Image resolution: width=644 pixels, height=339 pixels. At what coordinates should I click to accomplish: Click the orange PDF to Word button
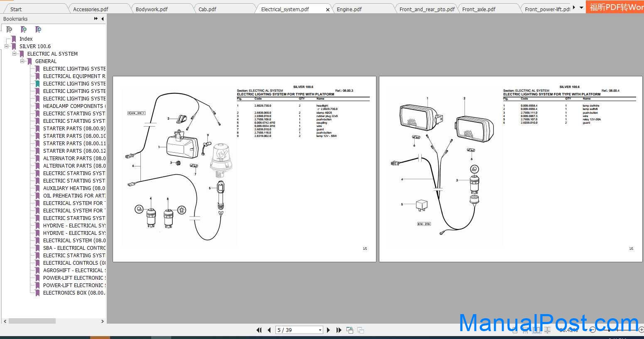pos(615,7)
